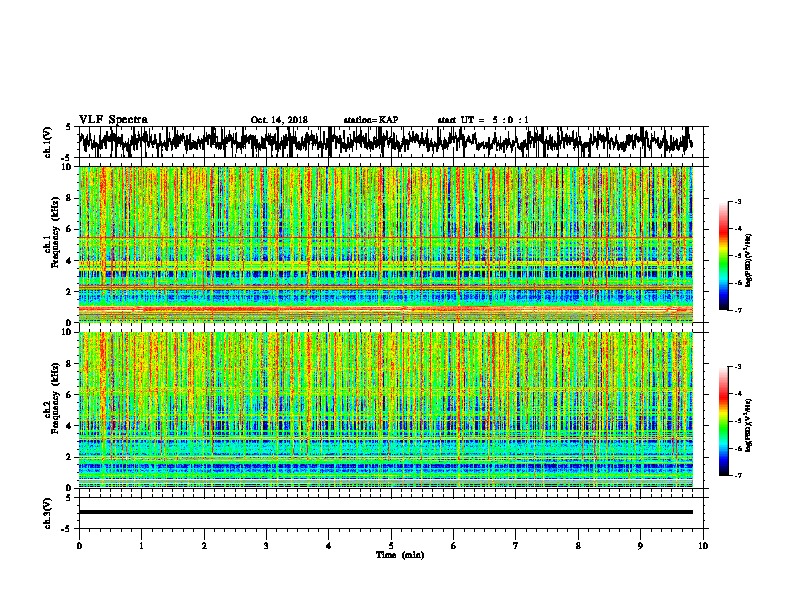Click the "5" tick on ch.1(V) axis
This screenshot has width=792, height=612.
(x=68, y=127)
